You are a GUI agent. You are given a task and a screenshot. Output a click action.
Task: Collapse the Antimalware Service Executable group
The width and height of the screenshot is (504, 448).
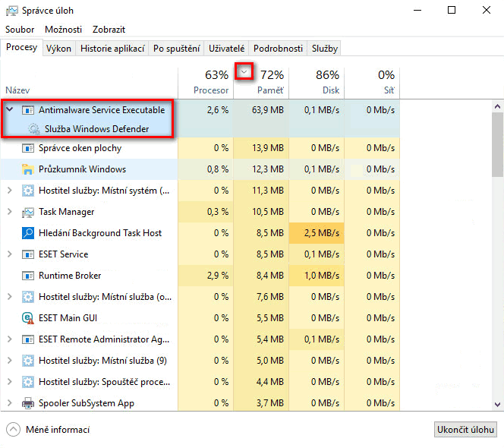click(x=10, y=109)
